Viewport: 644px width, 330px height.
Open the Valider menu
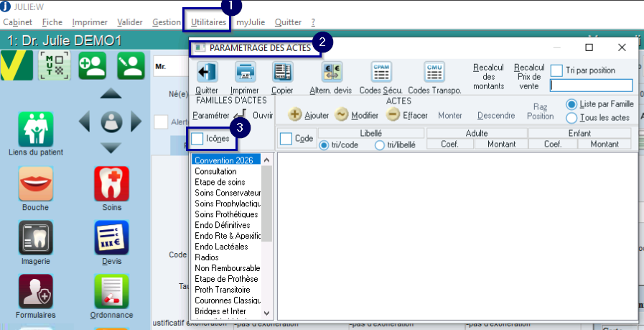click(x=130, y=22)
